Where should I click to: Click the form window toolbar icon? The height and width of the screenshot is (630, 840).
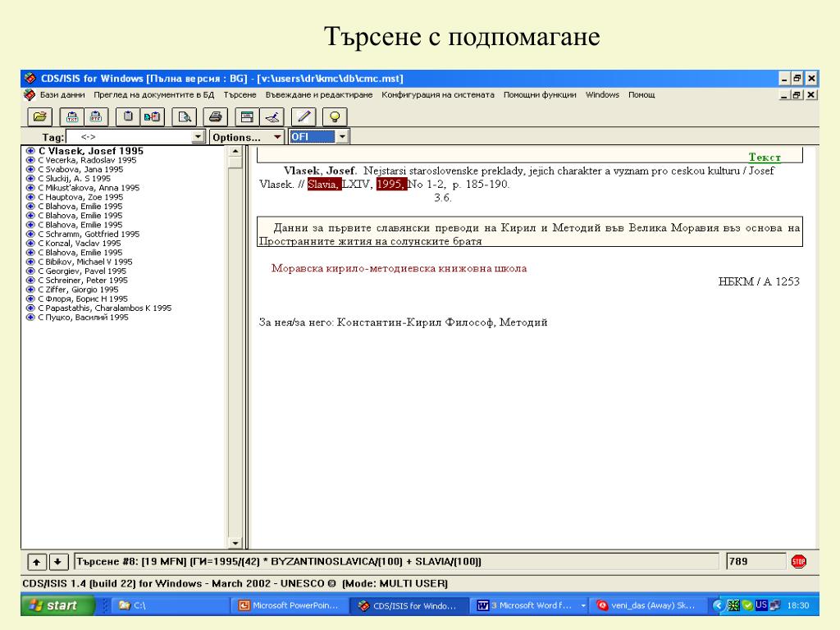coord(247,116)
